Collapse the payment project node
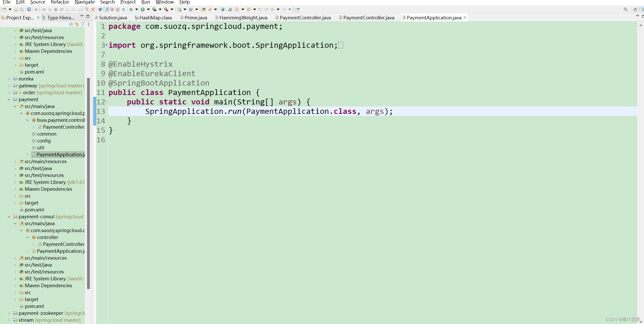Image resolution: width=644 pixels, height=324 pixels. point(9,99)
